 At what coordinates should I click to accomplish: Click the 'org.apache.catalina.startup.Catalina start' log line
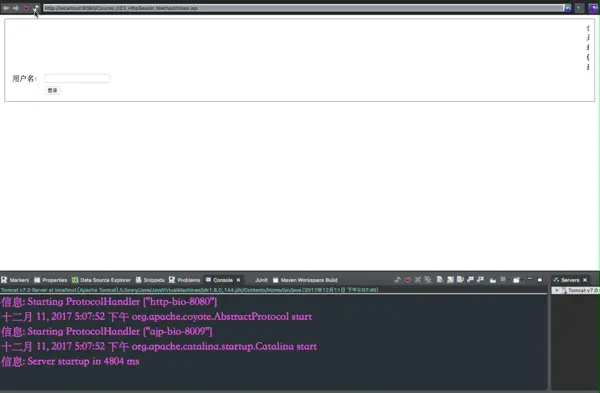point(224,346)
